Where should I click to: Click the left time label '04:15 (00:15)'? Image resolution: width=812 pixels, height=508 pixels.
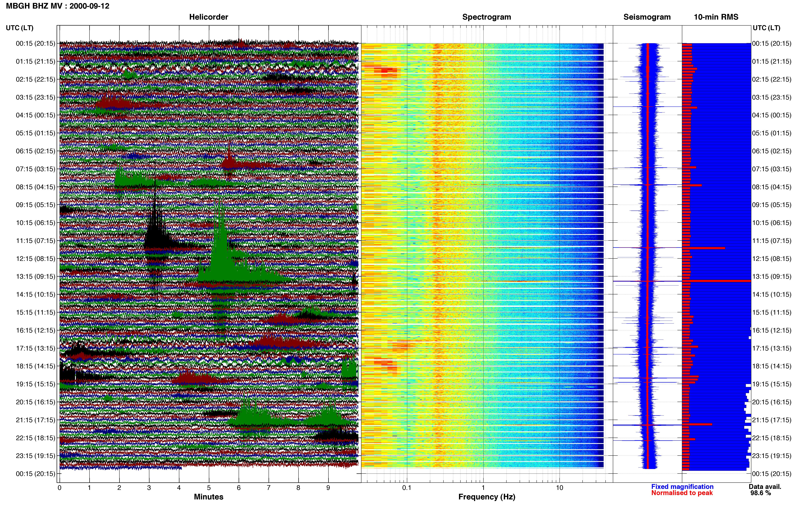36,115
